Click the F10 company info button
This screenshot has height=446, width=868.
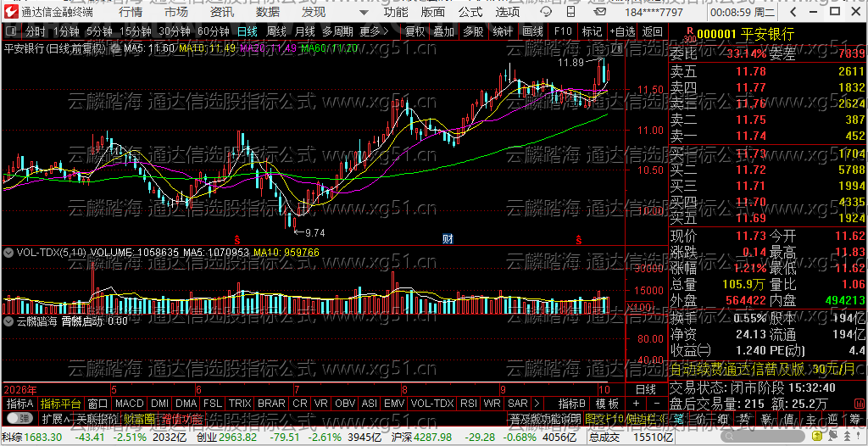point(563,31)
